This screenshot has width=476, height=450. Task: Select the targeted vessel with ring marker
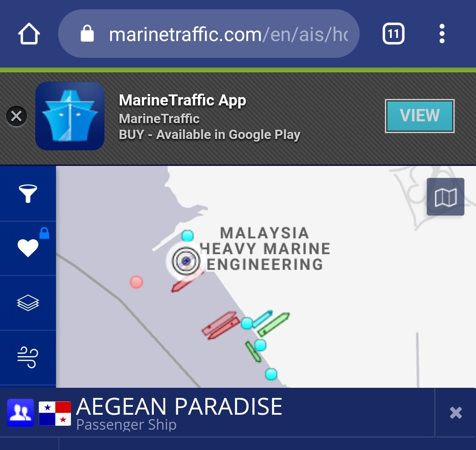tap(186, 261)
